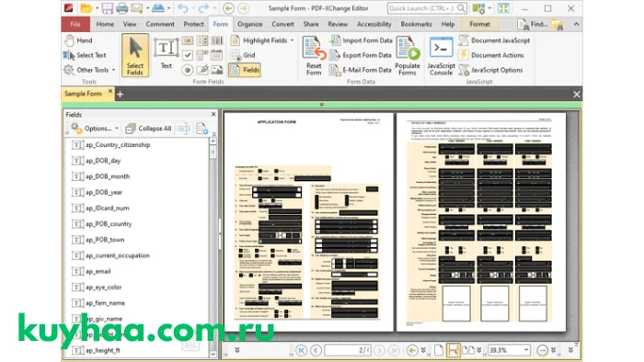Open the Other Tools dropdown
The height and width of the screenshot is (362, 644).
113,70
